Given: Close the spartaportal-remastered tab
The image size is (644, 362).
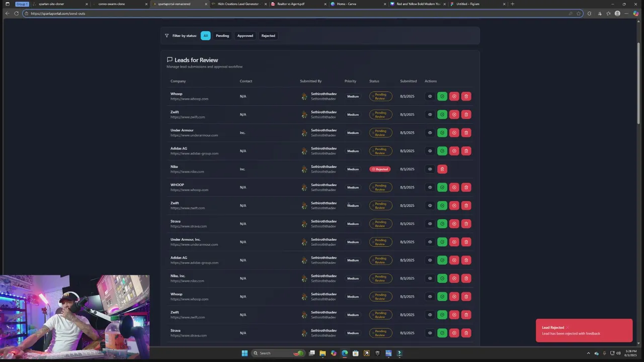Looking at the screenshot, I should (x=206, y=4).
